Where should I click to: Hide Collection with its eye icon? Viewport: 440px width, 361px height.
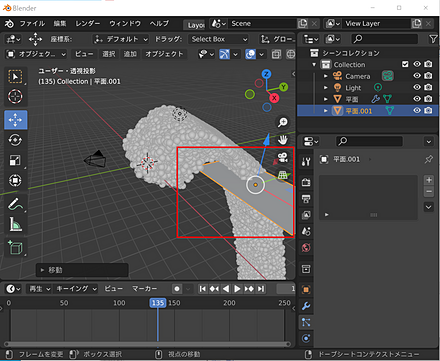tap(417, 64)
